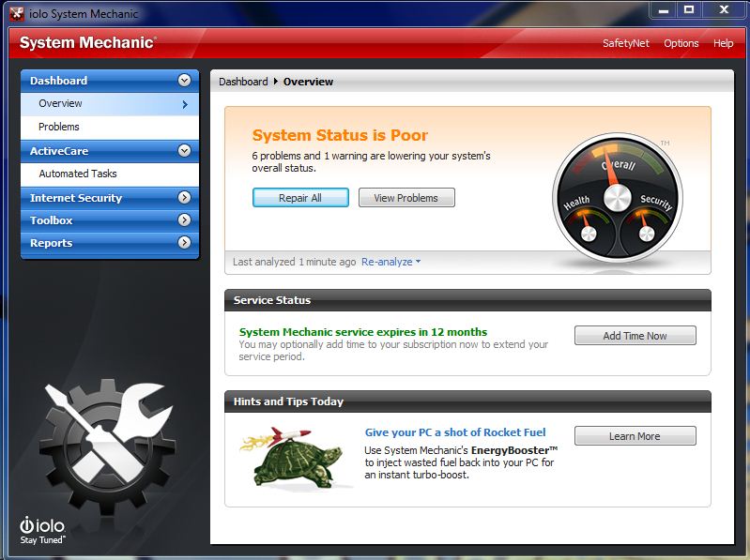Click the service expires in 12 months text

click(x=363, y=332)
